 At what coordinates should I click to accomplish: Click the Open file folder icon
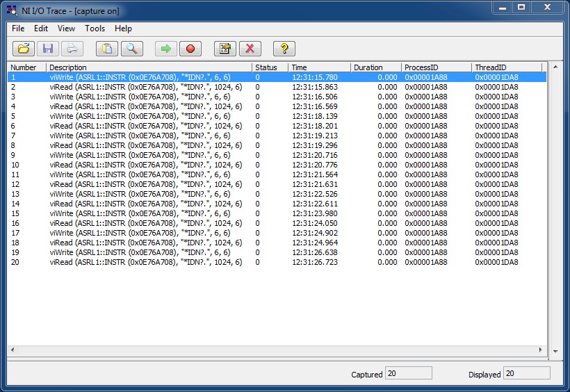click(x=24, y=49)
